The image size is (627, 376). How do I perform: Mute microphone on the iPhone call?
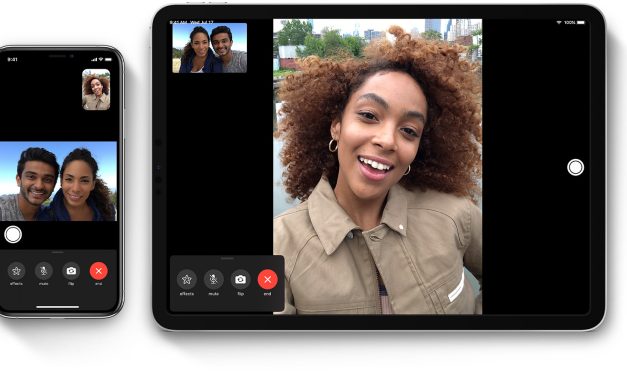coord(44,271)
